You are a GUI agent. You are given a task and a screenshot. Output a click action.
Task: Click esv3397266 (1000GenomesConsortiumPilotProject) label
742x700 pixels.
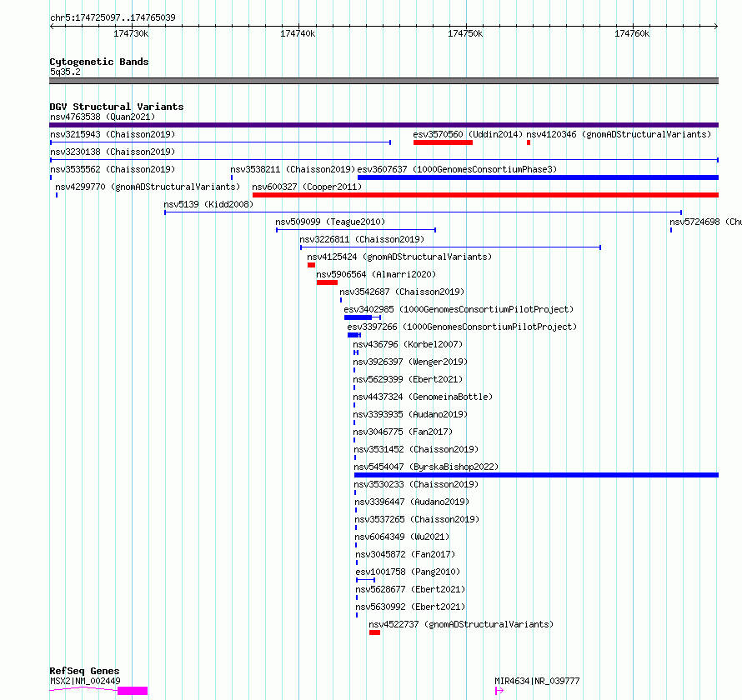(x=462, y=327)
